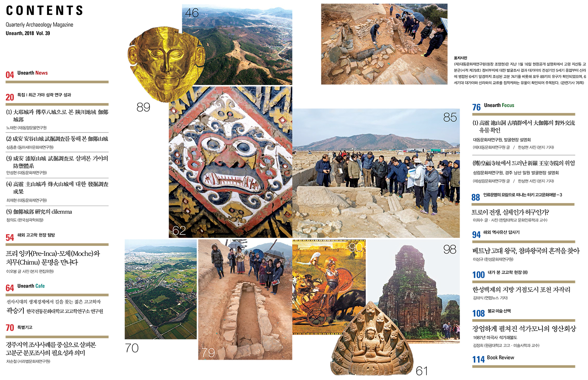Screen dimensions: 588x380
Task: Select the stone tomb excavation photo numbered 79
Action: coord(245,300)
